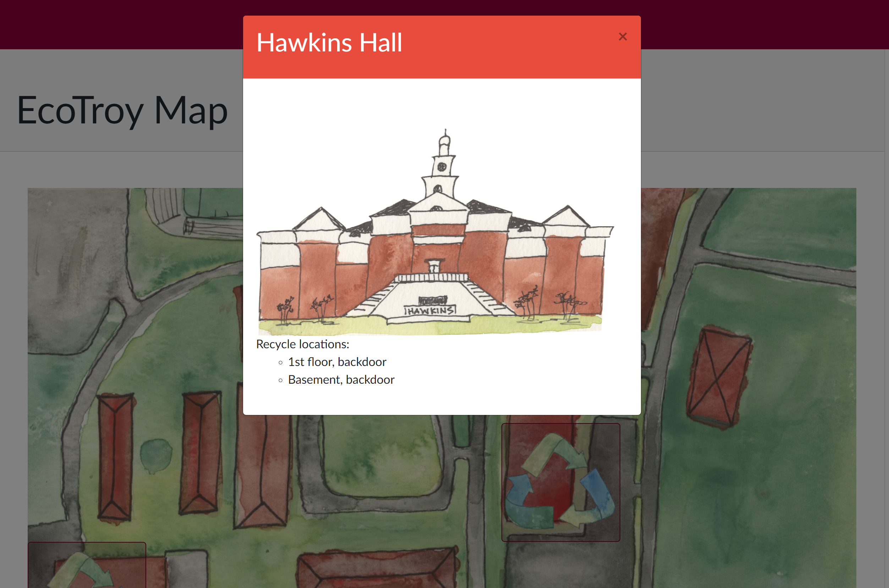This screenshot has height=588, width=889.
Task: Select the 'Basement, backdoor' list item
Action: click(341, 380)
